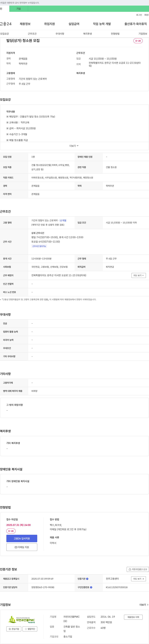Click the 로그인 link
Viewport: 149px width, 644px height.
pos(139,15)
